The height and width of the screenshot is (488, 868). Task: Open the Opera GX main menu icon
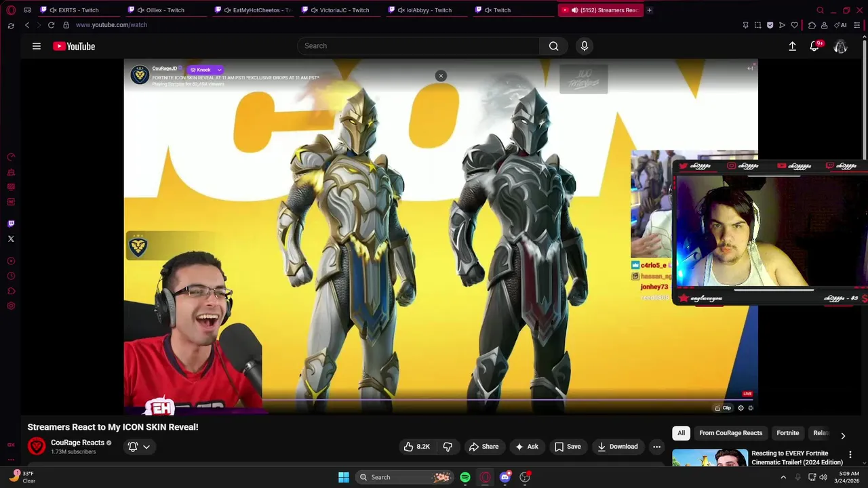pyautogui.click(x=11, y=10)
